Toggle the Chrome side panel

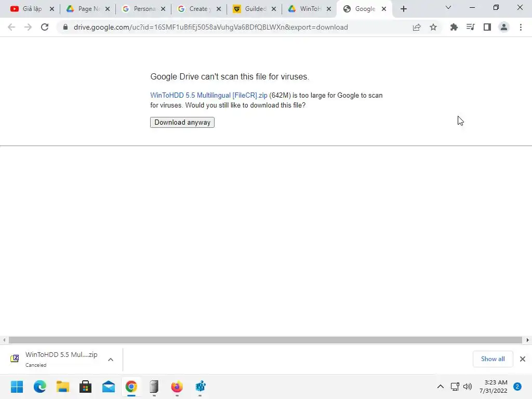[x=487, y=27]
